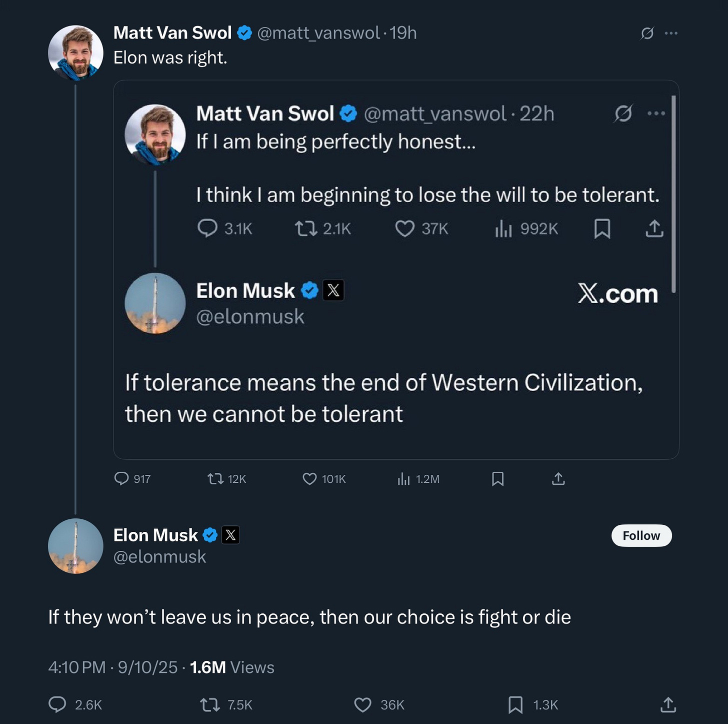This screenshot has height=724, width=728.
Task: Repost the fight or die post
Action: 210,704
